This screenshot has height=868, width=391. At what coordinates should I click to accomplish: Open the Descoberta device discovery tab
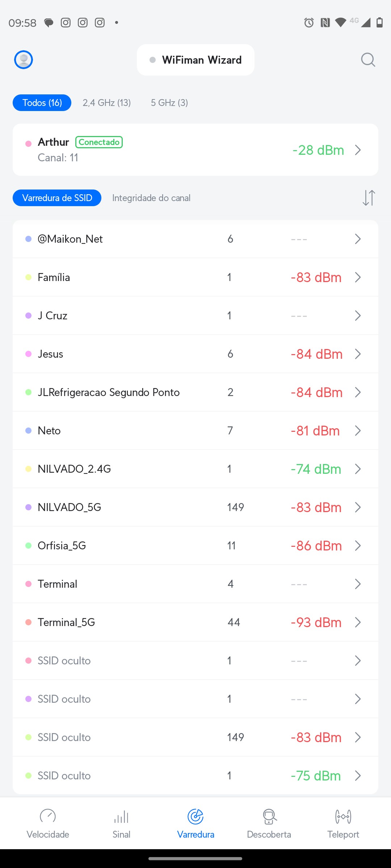(x=269, y=824)
